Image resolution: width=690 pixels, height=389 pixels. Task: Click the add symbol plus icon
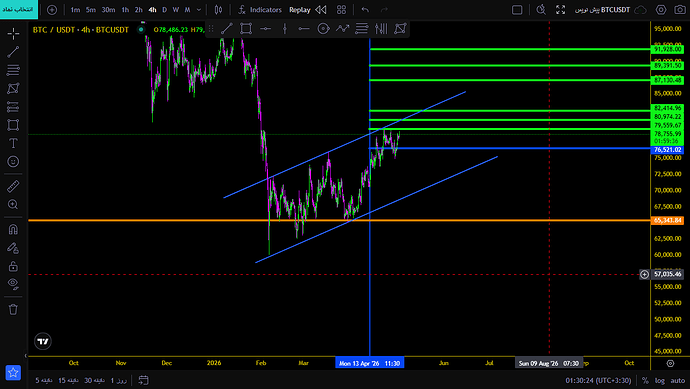coord(52,10)
